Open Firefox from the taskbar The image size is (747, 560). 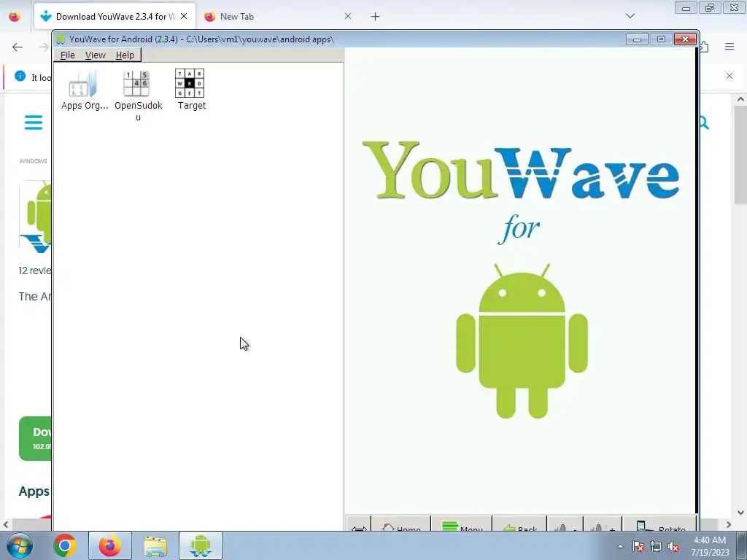(x=110, y=545)
